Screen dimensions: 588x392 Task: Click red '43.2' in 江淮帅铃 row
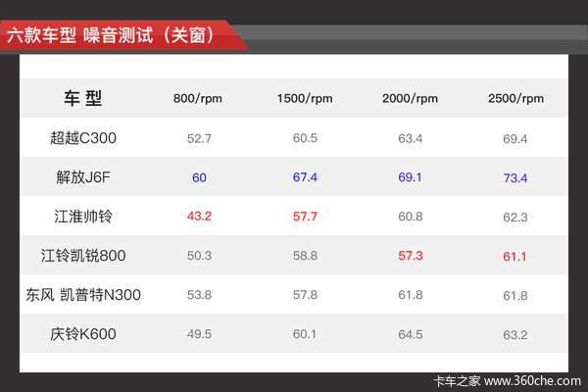pyautogui.click(x=199, y=216)
